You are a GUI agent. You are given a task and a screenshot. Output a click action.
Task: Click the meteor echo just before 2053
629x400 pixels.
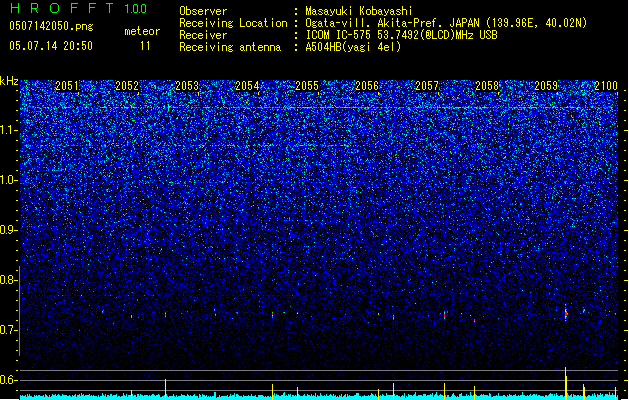click(x=165, y=315)
